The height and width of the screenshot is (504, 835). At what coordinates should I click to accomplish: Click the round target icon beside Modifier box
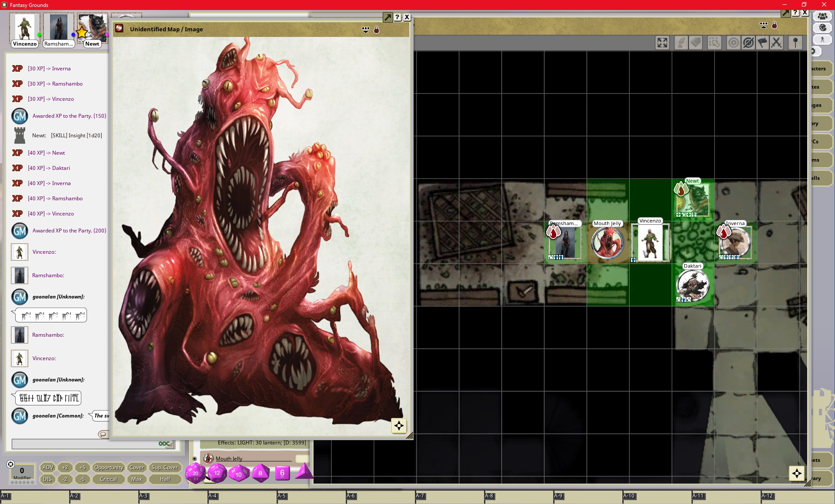pos(11,464)
